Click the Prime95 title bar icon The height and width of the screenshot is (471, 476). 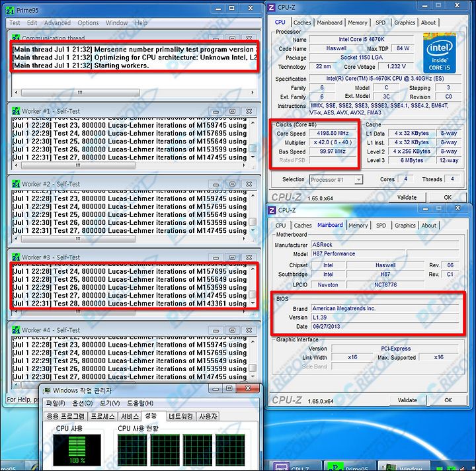(10, 11)
